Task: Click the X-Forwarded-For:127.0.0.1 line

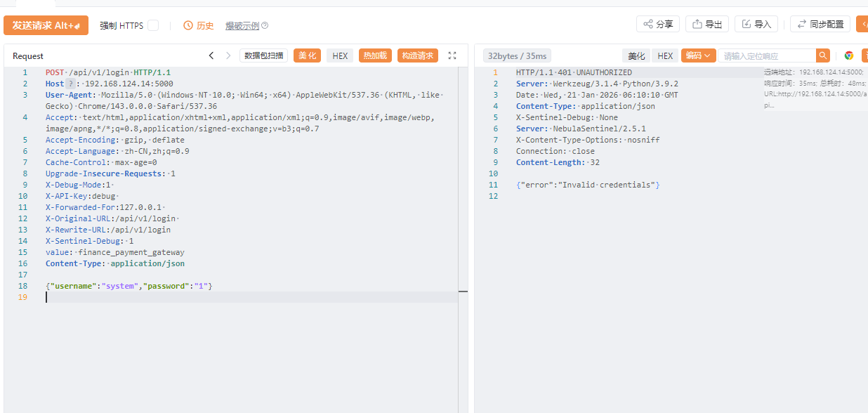Action: (x=104, y=207)
